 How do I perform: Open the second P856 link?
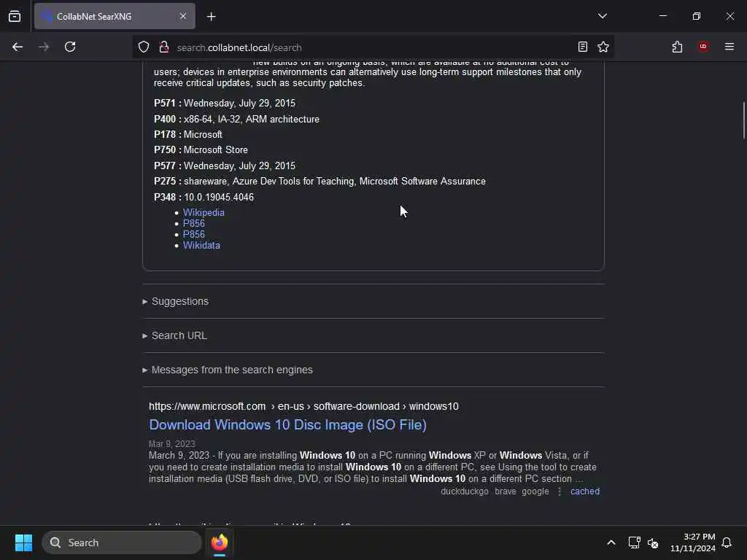194,234
